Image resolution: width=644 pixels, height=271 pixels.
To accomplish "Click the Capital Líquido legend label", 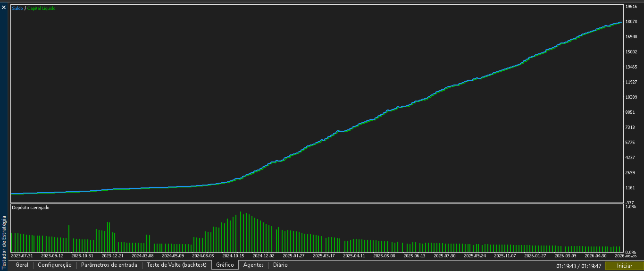I will [41, 8].
